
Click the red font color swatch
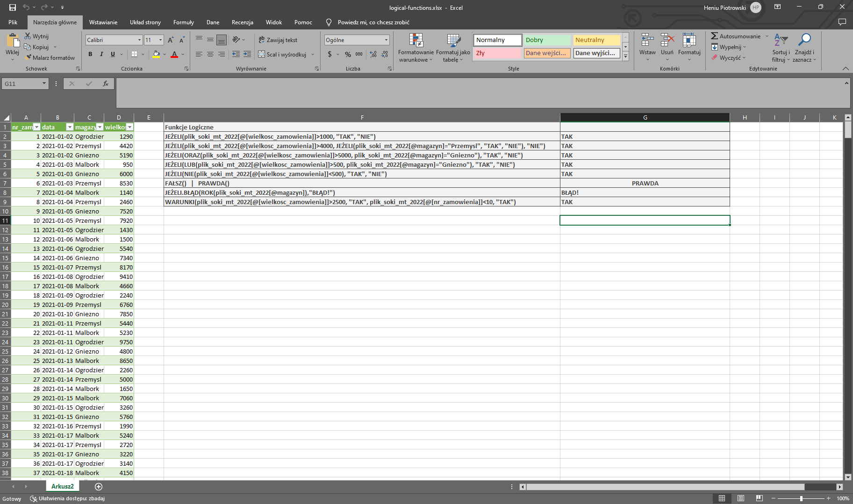[x=174, y=55]
